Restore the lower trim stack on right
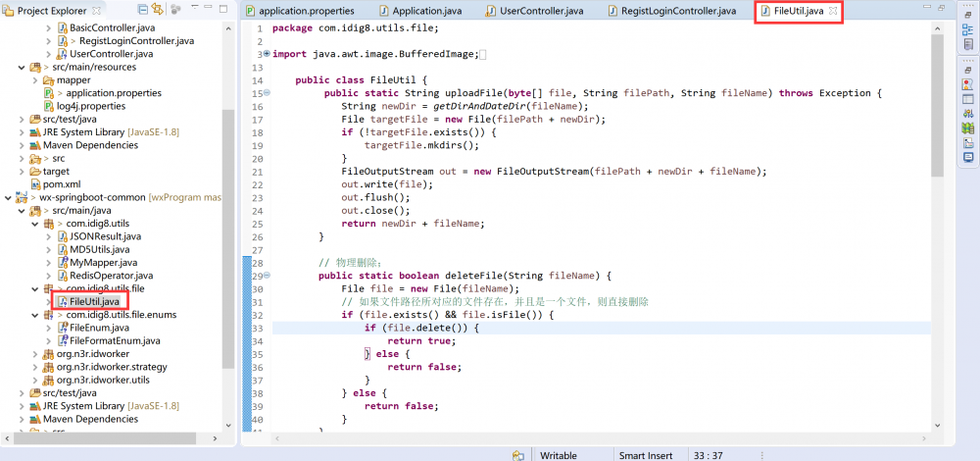 (x=967, y=70)
